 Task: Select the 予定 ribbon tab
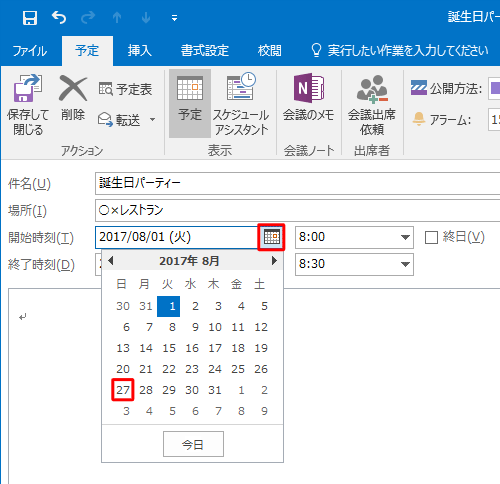point(87,51)
